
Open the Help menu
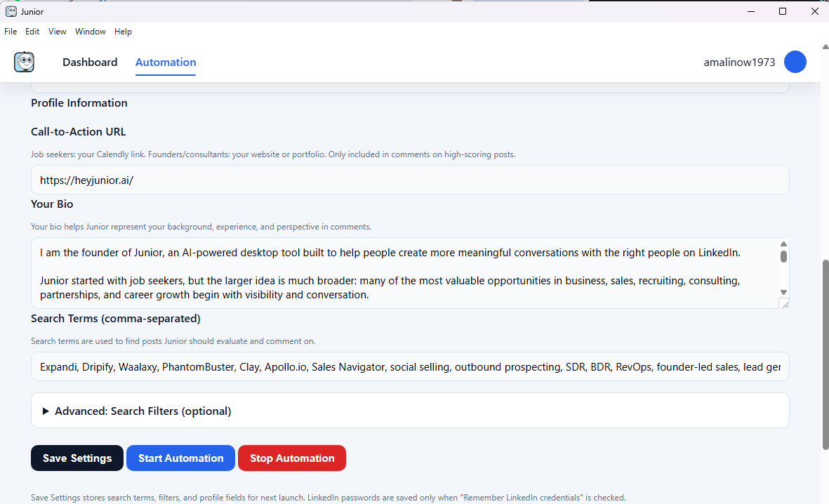(x=123, y=31)
